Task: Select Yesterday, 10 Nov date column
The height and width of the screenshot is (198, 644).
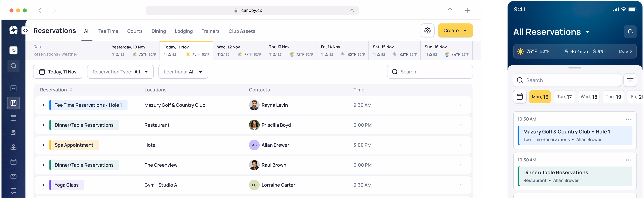Action: pyautogui.click(x=134, y=51)
